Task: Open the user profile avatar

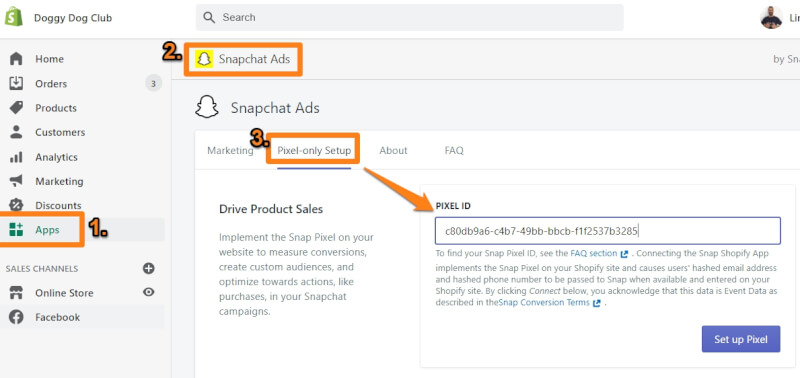Action: [x=771, y=18]
